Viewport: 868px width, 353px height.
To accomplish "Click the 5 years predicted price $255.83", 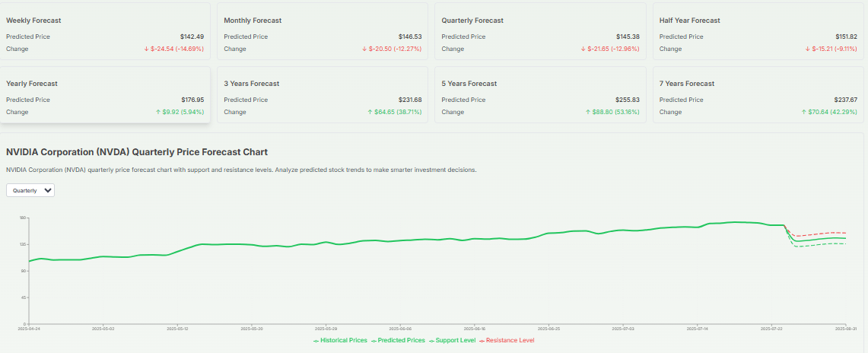I will click(628, 100).
